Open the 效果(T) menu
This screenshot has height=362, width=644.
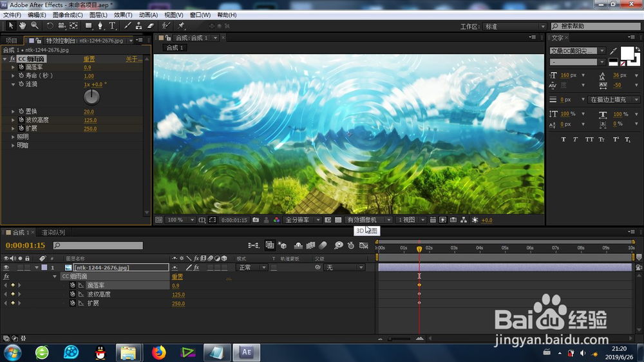[123, 15]
